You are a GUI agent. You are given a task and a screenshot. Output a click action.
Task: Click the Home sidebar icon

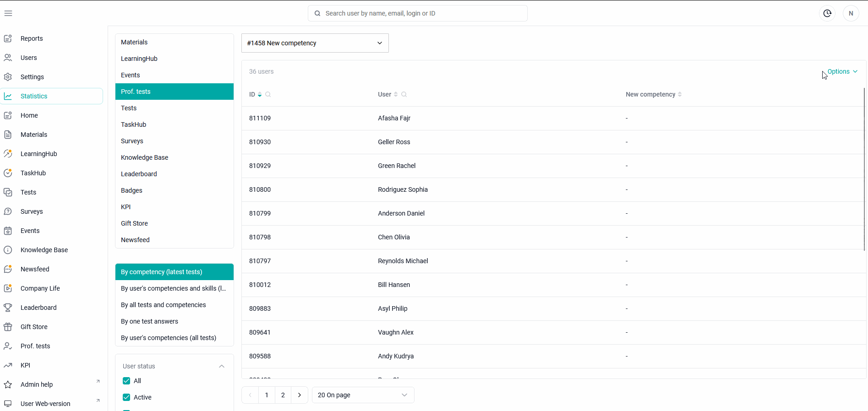point(8,115)
